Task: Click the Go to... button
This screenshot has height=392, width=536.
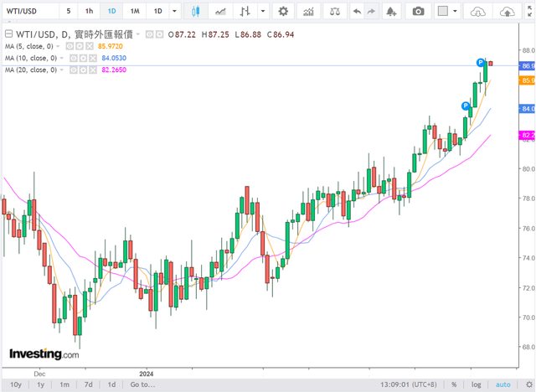Action: pyautogui.click(x=142, y=384)
